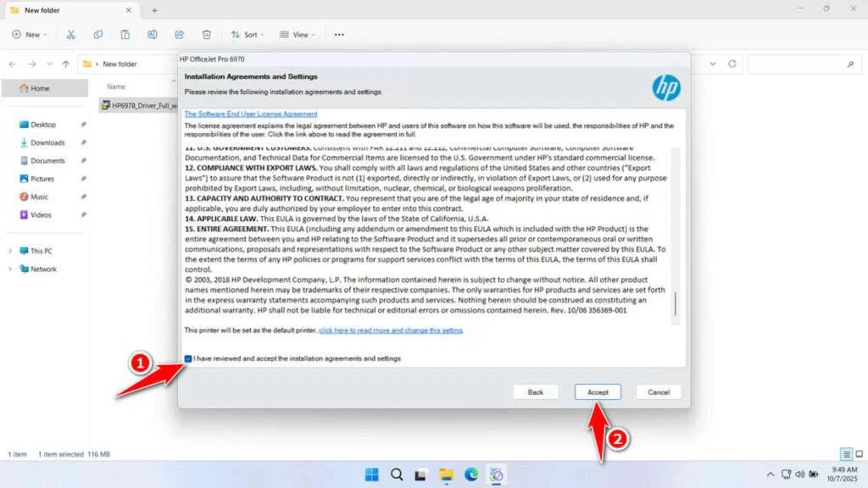Open the View dropdown menu
The height and width of the screenshot is (488, 868).
(298, 34)
